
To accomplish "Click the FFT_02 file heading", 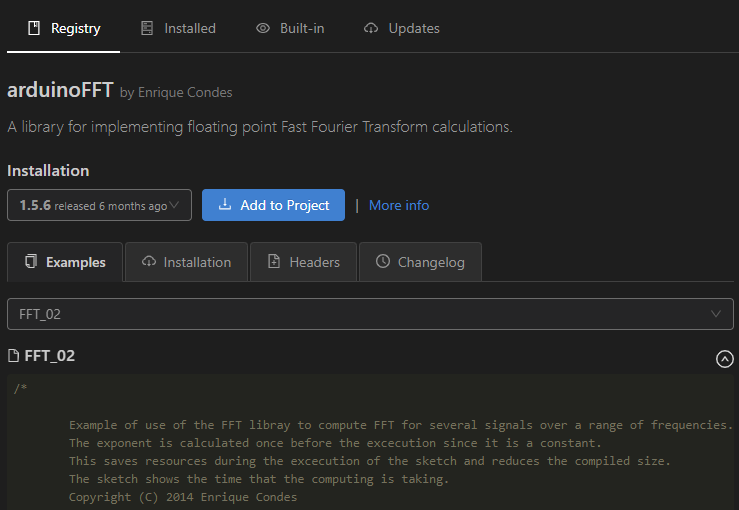I will (x=49, y=356).
